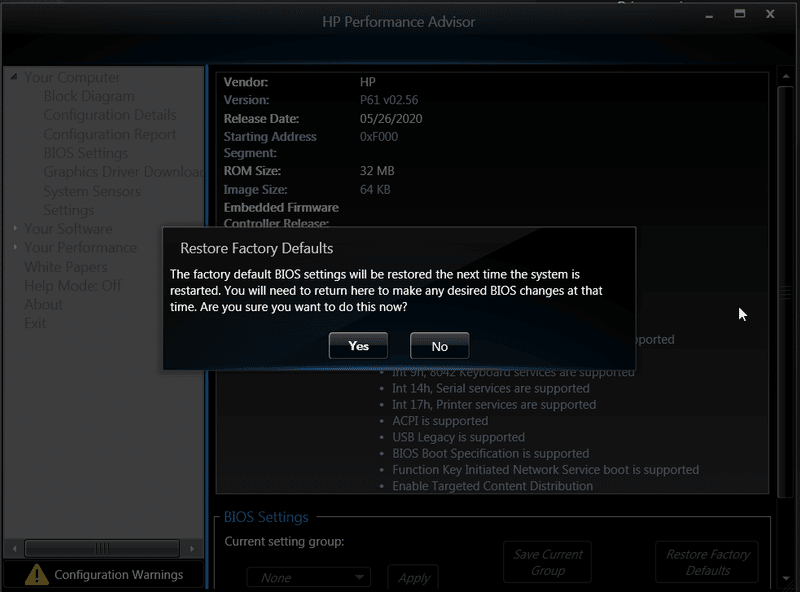Viewport: 800px width, 592px height.
Task: Click the 'Function Key Initiated Network Service boot' line
Action: (545, 470)
